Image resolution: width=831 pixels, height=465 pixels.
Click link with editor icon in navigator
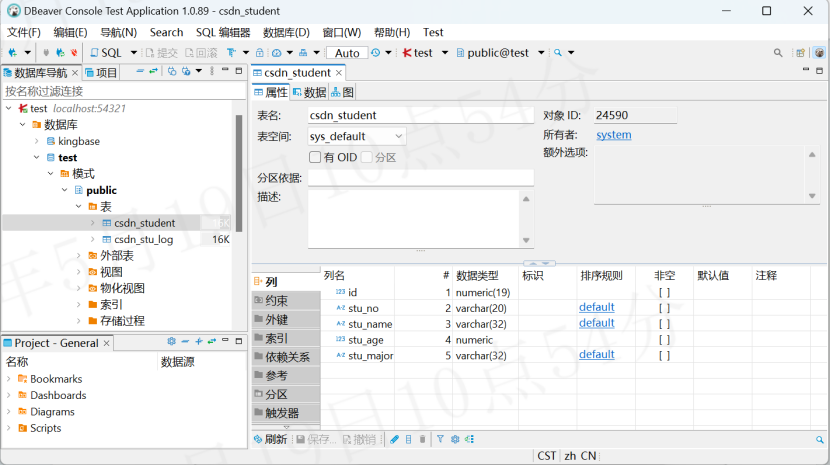pos(153,71)
